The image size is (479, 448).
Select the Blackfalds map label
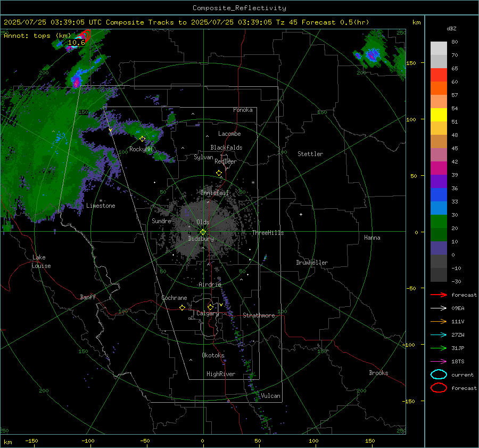pos(226,148)
